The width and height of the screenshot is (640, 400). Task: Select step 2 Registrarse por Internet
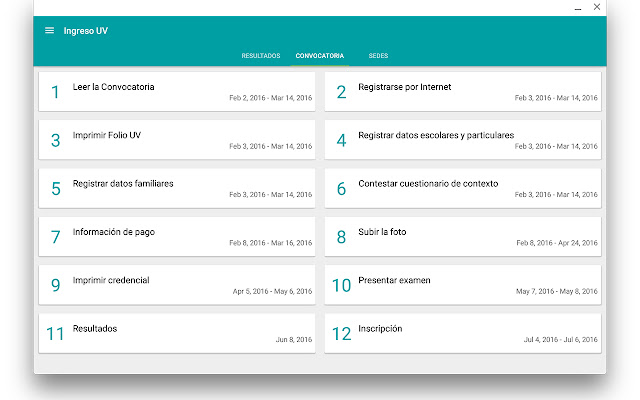click(463, 91)
